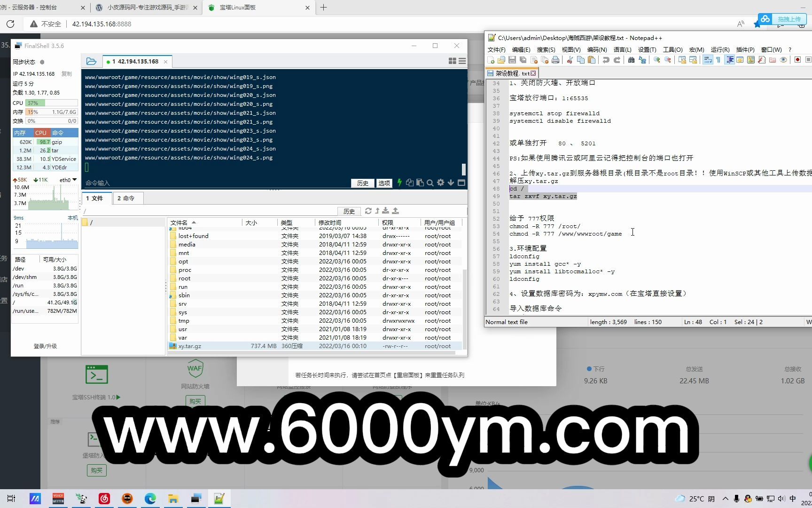Click 购买 button under 网站防火墙
812x508 pixels.
point(195,401)
